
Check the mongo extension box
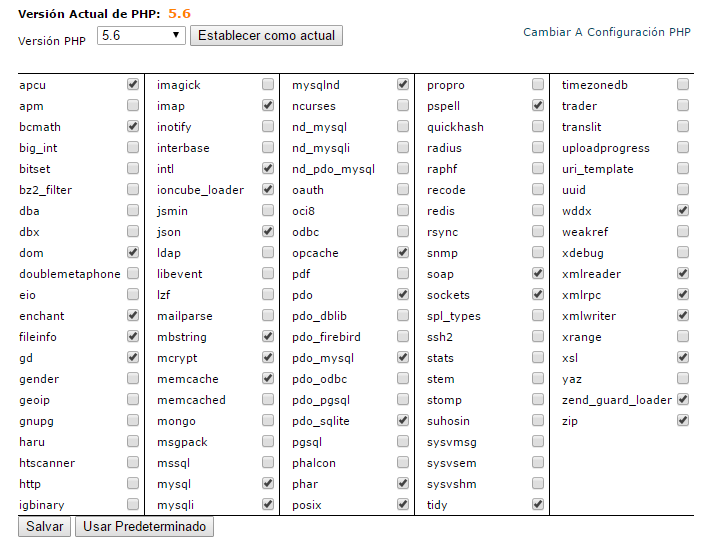(x=268, y=421)
